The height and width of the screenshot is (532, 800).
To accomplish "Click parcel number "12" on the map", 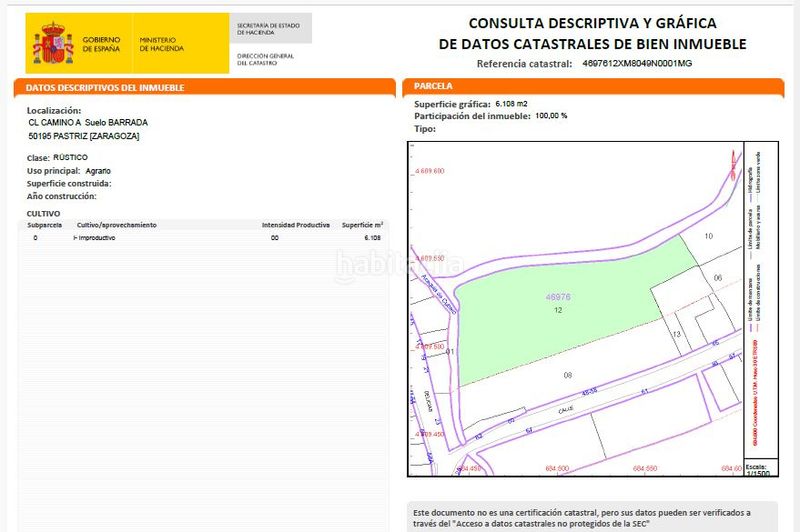I will (x=558, y=310).
